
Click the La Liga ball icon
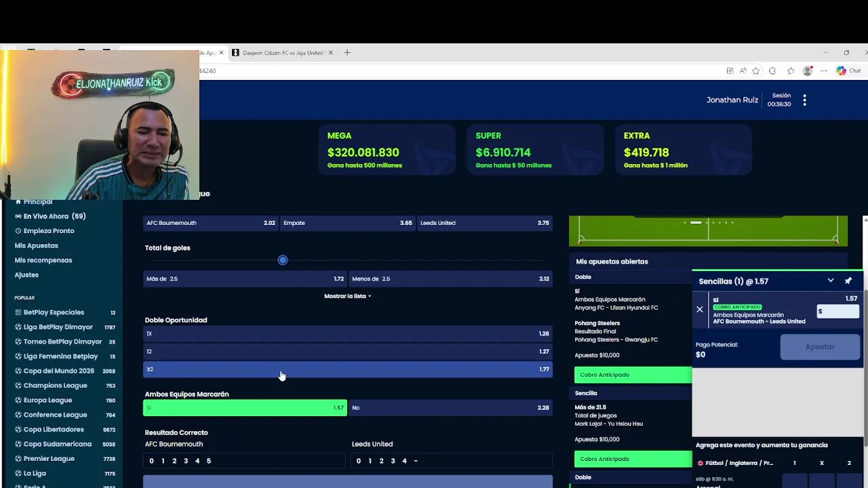click(x=18, y=474)
